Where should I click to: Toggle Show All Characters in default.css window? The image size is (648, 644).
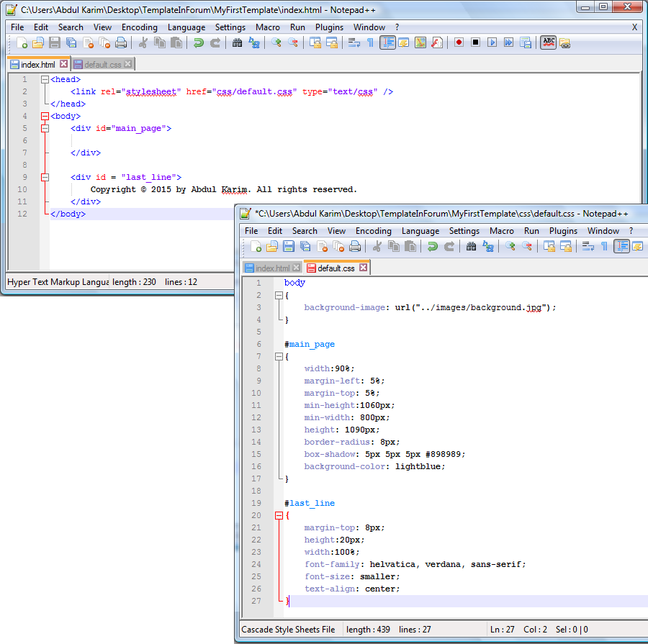604,247
